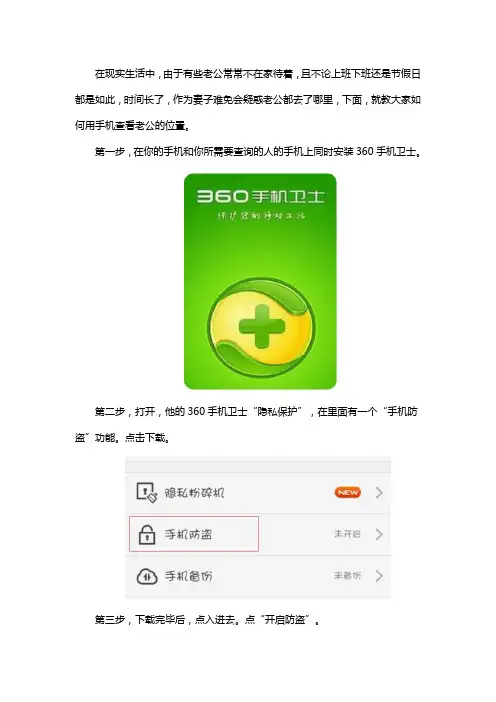Expand the chevron on 手机备份 row

coord(379,576)
